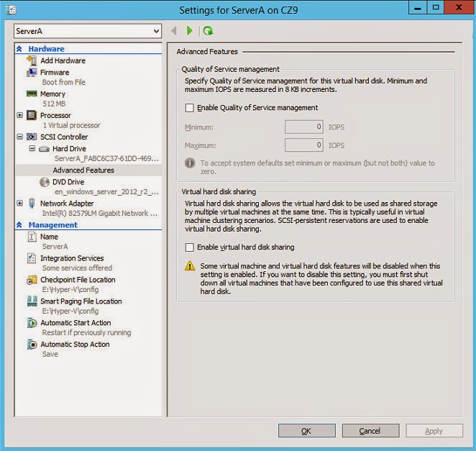Viewport: 476px width, 451px height.
Task: Click the Memory chip icon
Action: pyautogui.click(x=32, y=94)
